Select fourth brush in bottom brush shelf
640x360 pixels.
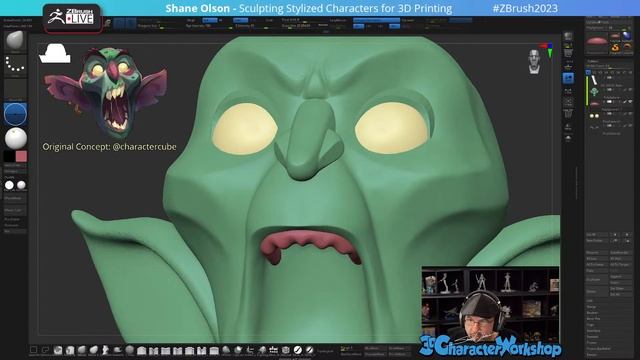tap(70, 350)
